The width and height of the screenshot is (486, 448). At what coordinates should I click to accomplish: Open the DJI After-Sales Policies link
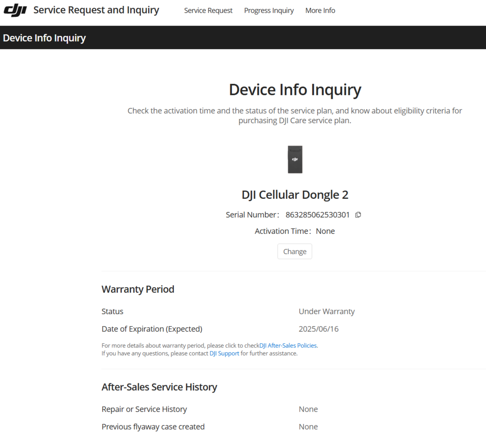(288, 346)
